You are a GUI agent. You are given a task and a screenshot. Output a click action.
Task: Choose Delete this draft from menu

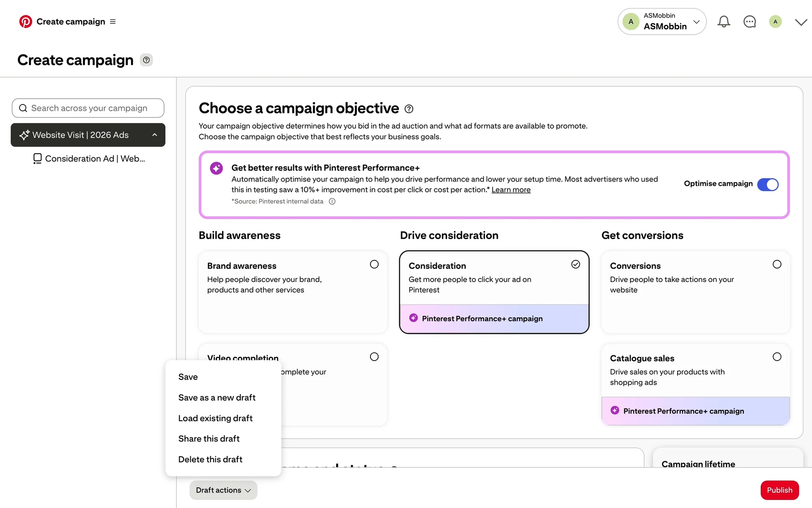pyautogui.click(x=210, y=459)
